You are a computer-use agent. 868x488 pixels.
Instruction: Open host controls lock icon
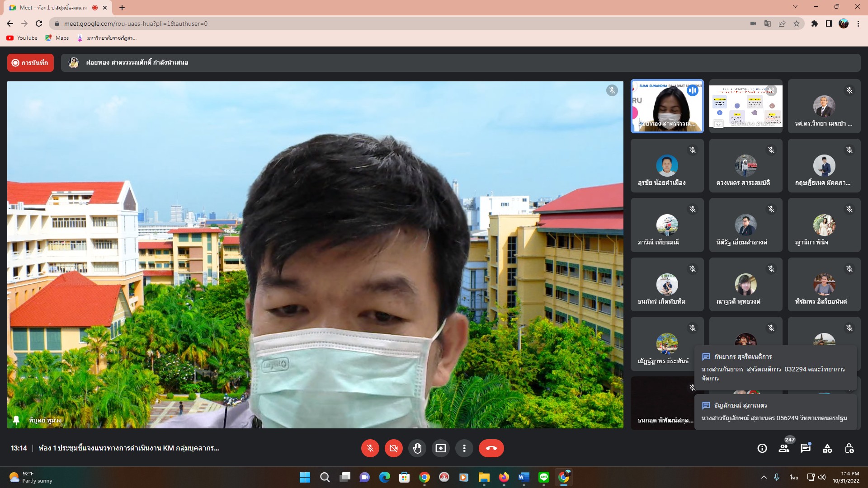[849, 448]
